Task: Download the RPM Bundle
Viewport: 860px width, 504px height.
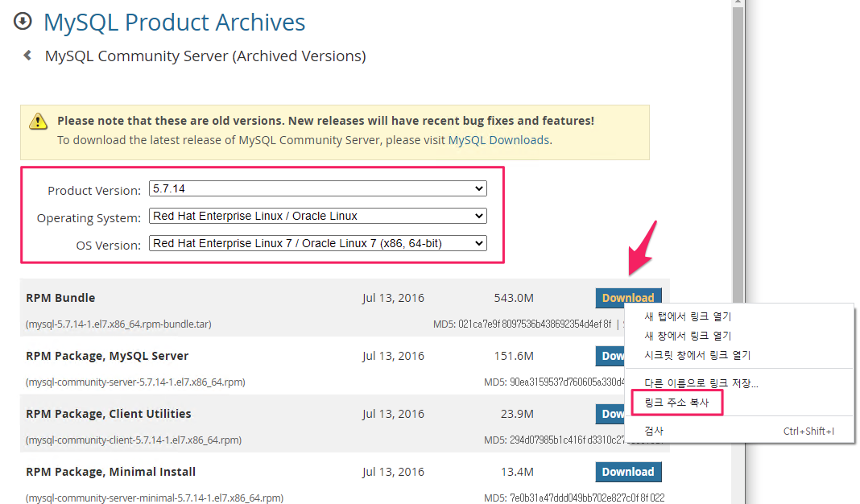Action: point(628,298)
